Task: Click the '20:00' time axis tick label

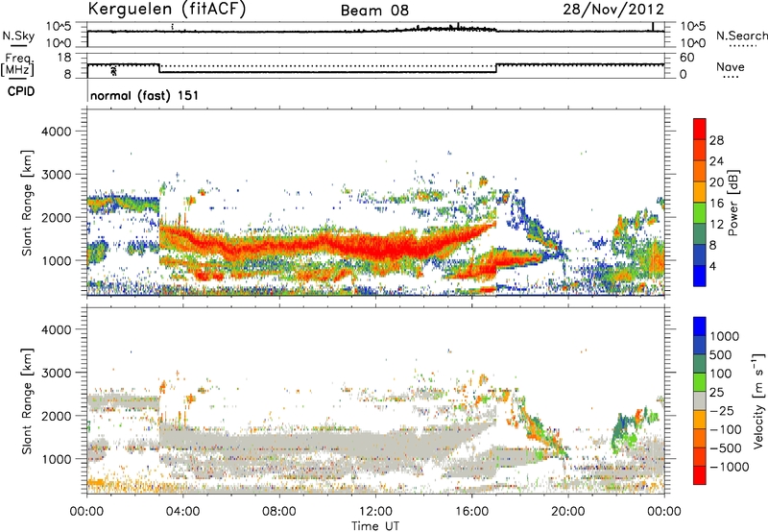Action: 568,512
